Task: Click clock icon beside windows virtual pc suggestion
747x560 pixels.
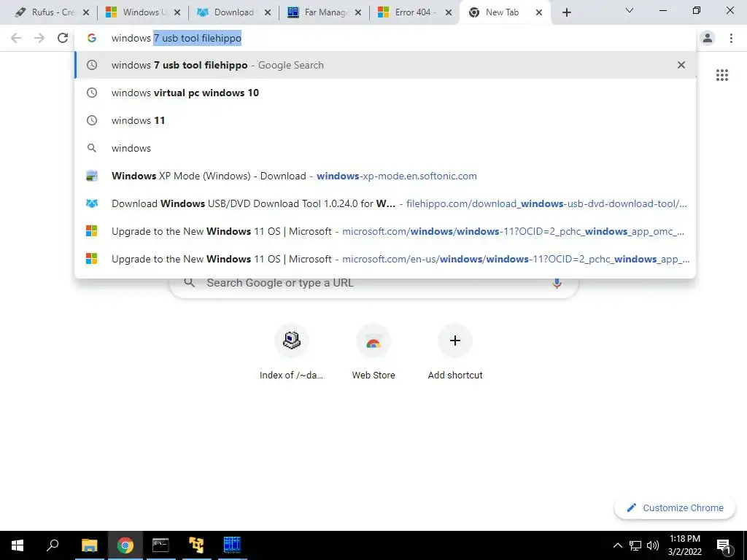Action: 91,93
